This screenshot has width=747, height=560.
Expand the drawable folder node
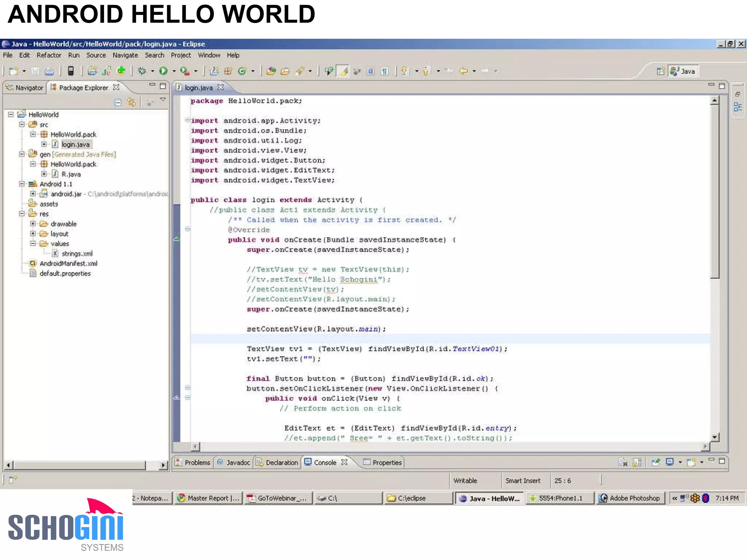tap(33, 223)
